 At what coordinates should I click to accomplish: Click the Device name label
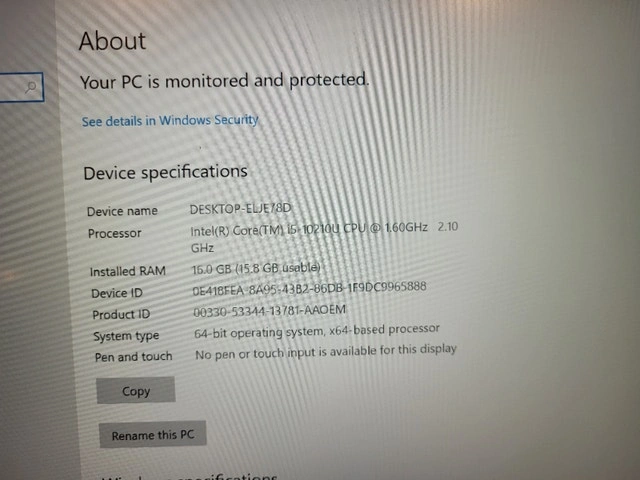point(122,211)
